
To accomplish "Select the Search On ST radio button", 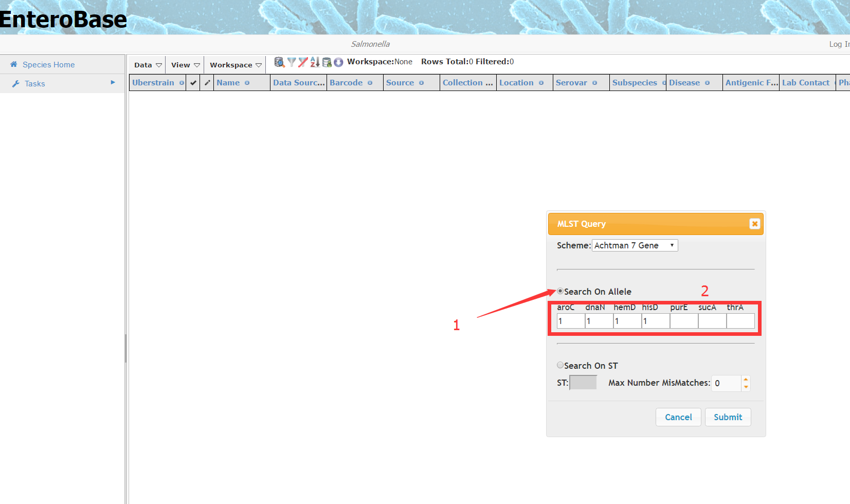I will point(560,365).
